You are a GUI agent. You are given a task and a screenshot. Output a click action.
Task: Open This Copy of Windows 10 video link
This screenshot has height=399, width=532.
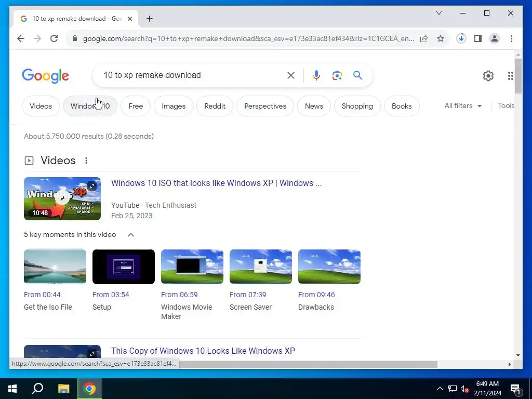point(203,351)
